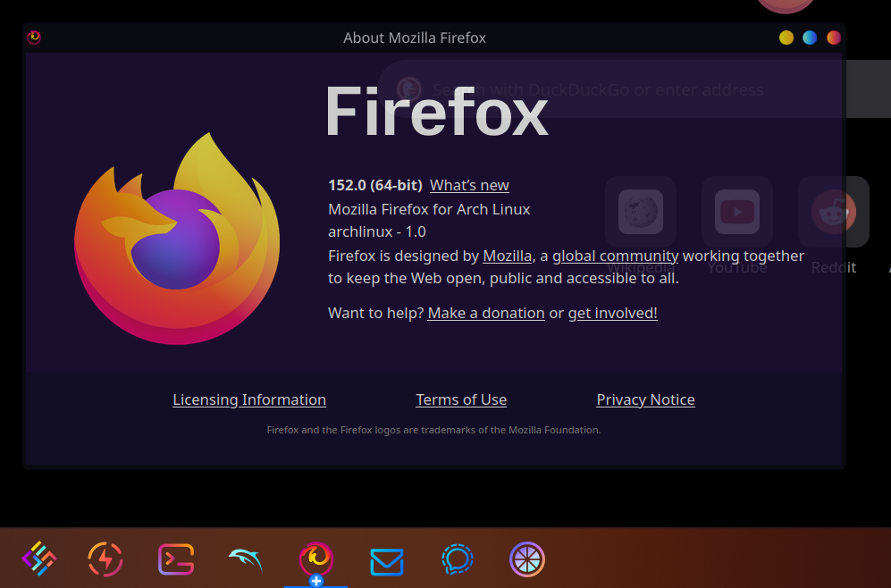Maximize the About dialog with blue button
Image resolution: width=891 pixels, height=588 pixels.
coord(810,38)
